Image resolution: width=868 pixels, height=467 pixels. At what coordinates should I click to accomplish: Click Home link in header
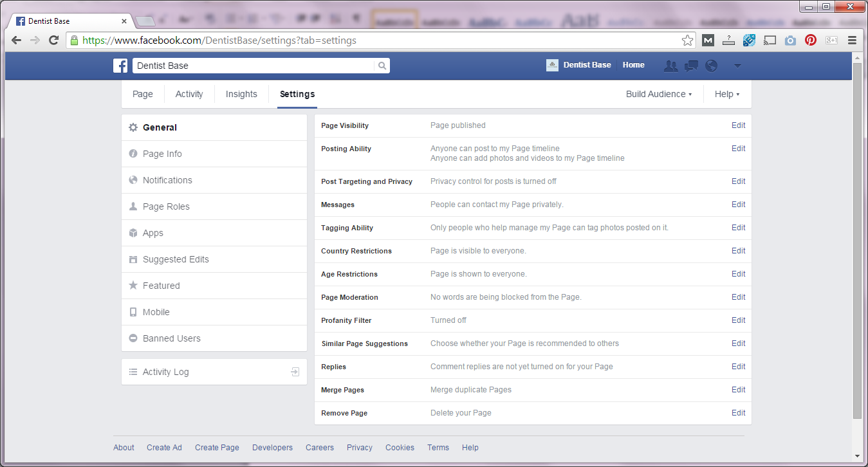[x=633, y=65]
